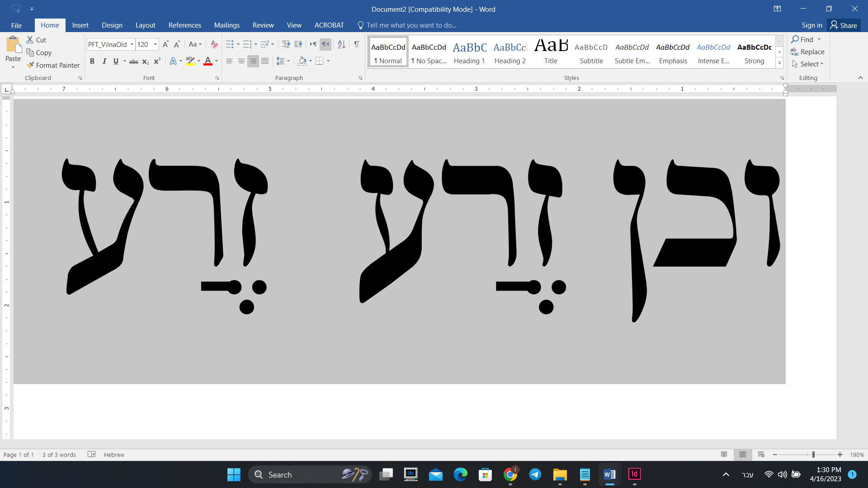This screenshot has width=868, height=488.
Task: Click the Grow Font icon
Action: [165, 44]
